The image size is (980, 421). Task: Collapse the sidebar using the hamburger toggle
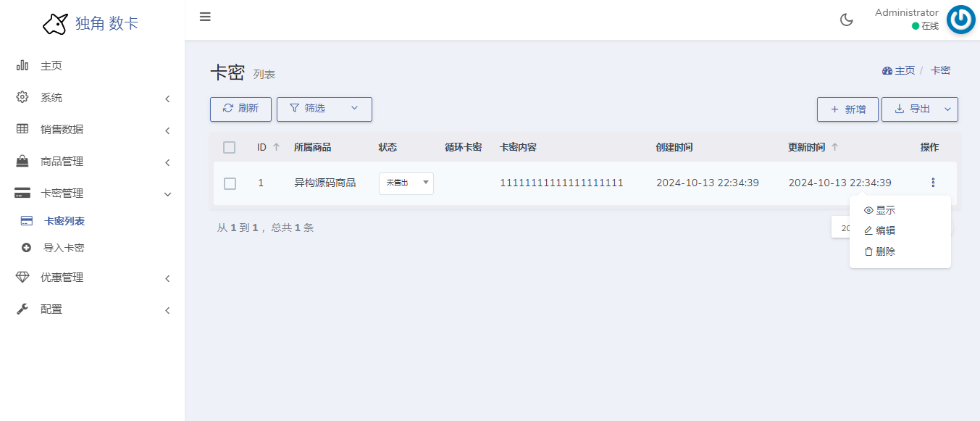[x=205, y=16]
